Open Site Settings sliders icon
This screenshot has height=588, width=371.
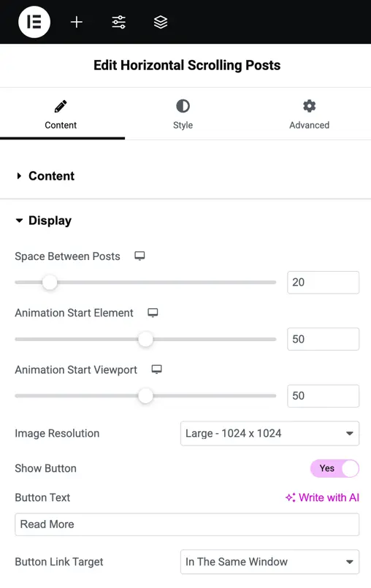(x=118, y=22)
